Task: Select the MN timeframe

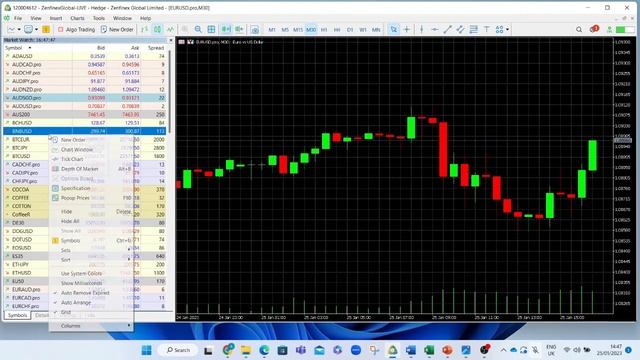Action: pos(376,29)
